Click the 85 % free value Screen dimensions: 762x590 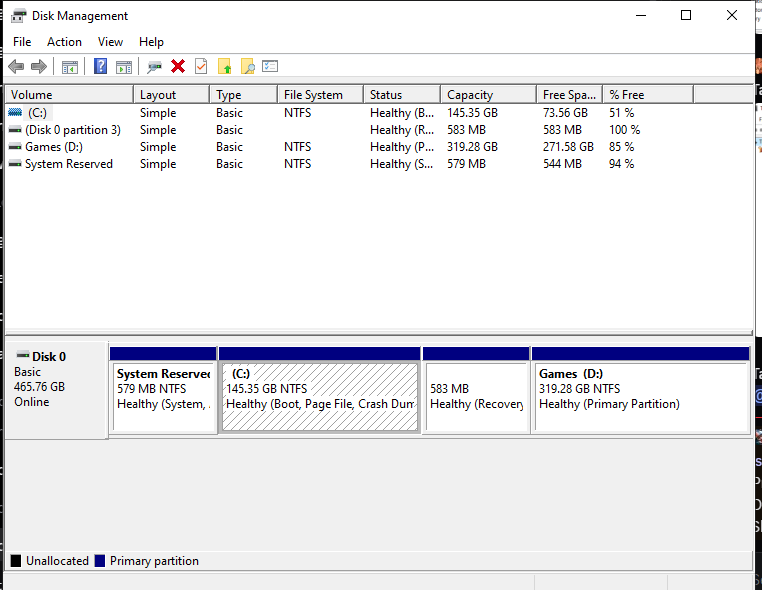(622, 147)
